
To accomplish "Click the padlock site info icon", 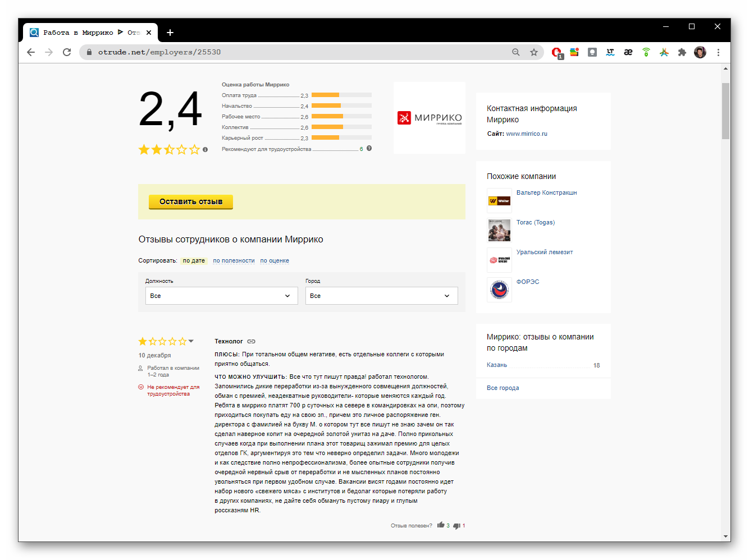I will [x=89, y=52].
